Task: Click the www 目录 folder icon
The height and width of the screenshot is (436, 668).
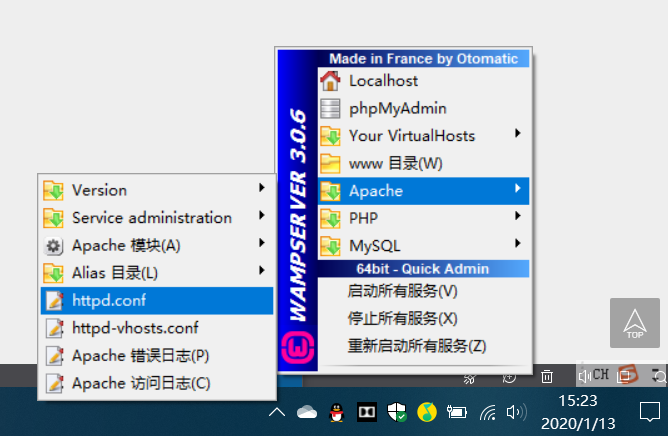Action: [330, 163]
